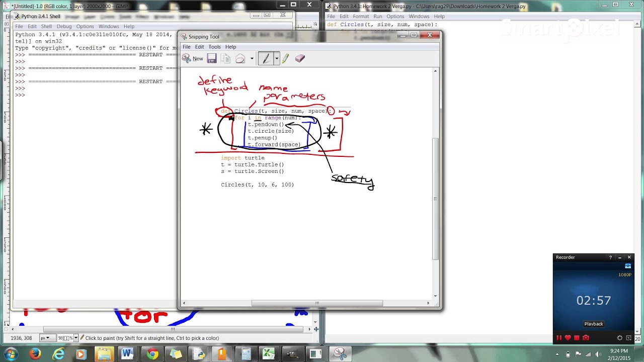Open Snipping Tool File menu
Viewport: 644px width, 362px height.
click(187, 47)
